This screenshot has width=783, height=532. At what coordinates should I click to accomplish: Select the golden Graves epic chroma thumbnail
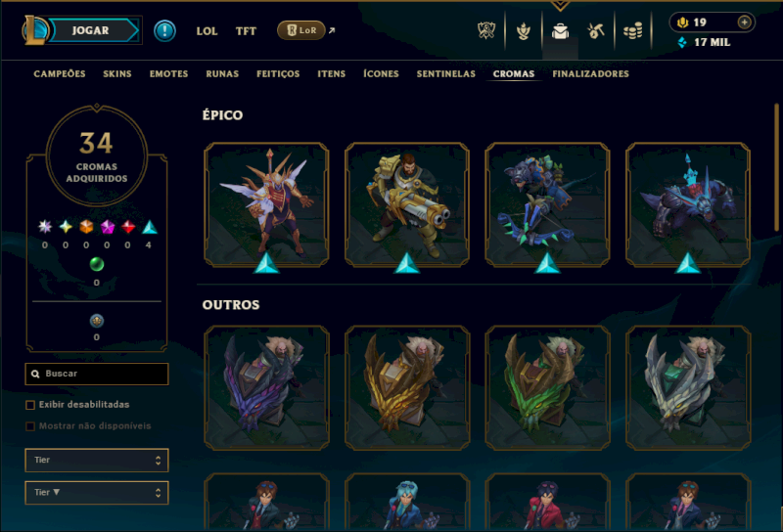point(407,204)
